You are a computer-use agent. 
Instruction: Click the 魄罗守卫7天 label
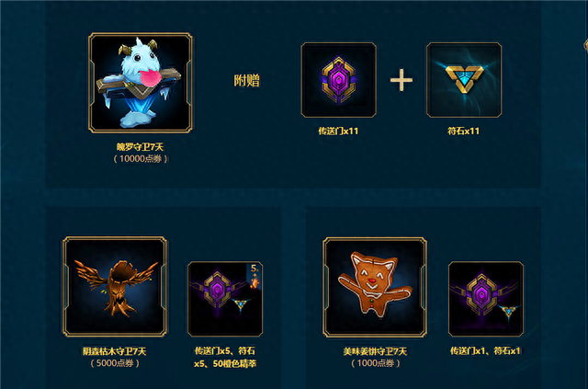click(x=140, y=147)
